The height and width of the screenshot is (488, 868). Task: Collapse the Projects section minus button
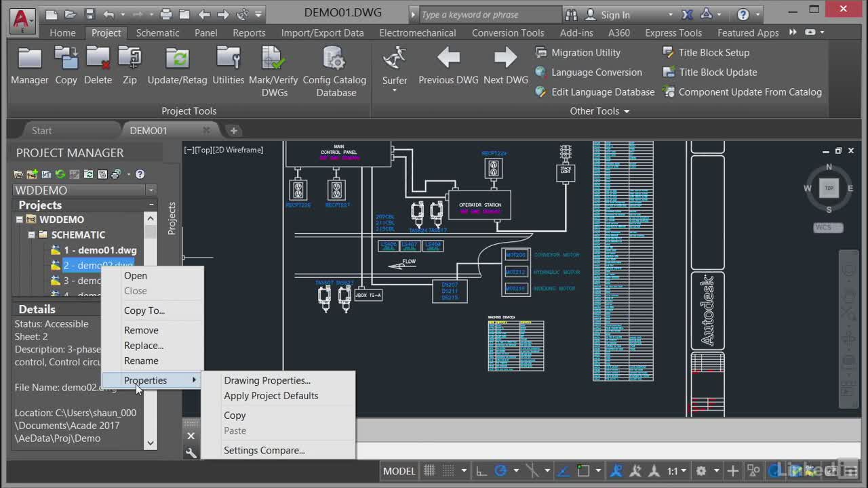151,205
